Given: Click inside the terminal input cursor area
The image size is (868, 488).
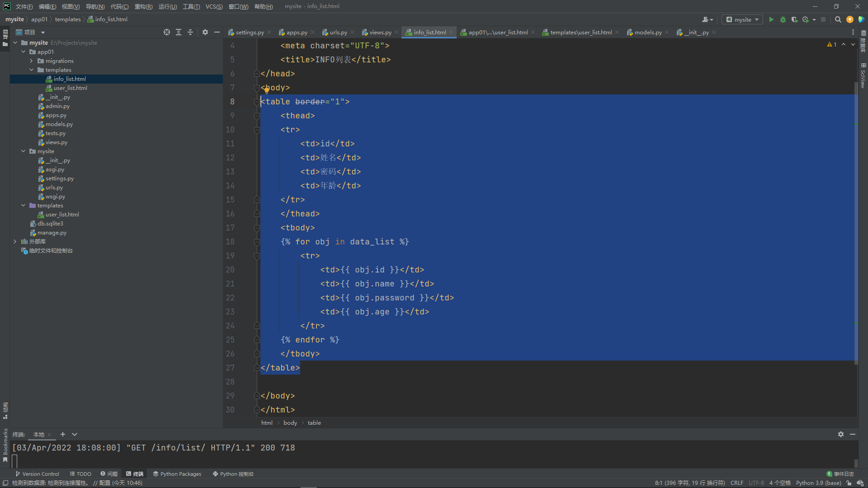Looking at the screenshot, I should point(14,461).
